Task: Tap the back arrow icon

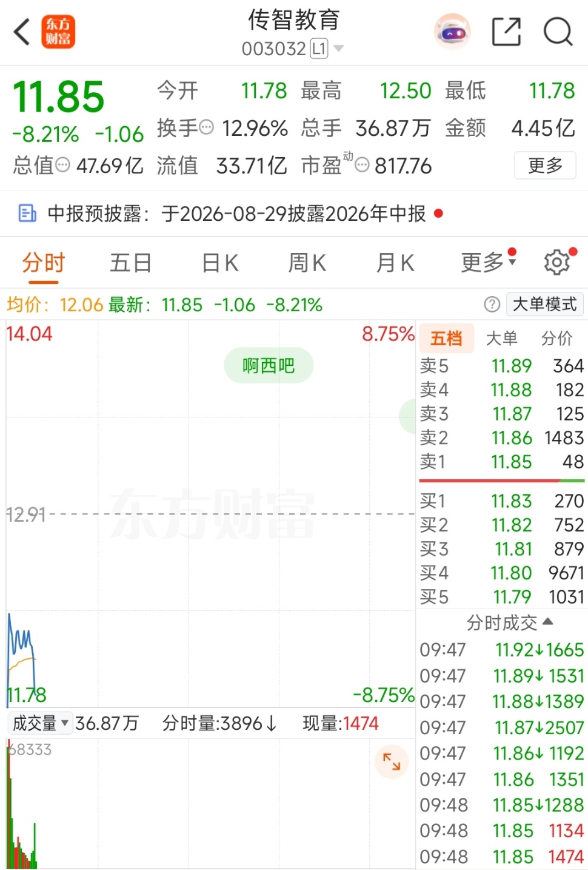Action: click(22, 32)
